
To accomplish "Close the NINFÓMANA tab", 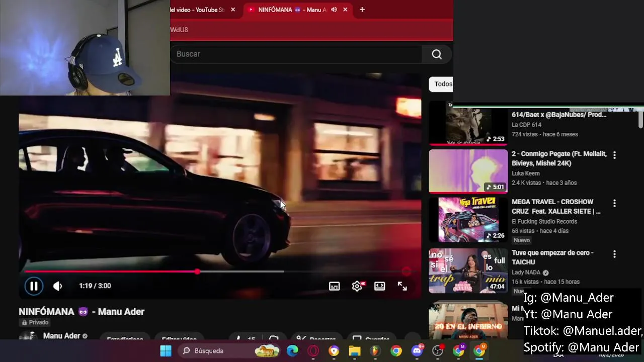I will tap(345, 10).
